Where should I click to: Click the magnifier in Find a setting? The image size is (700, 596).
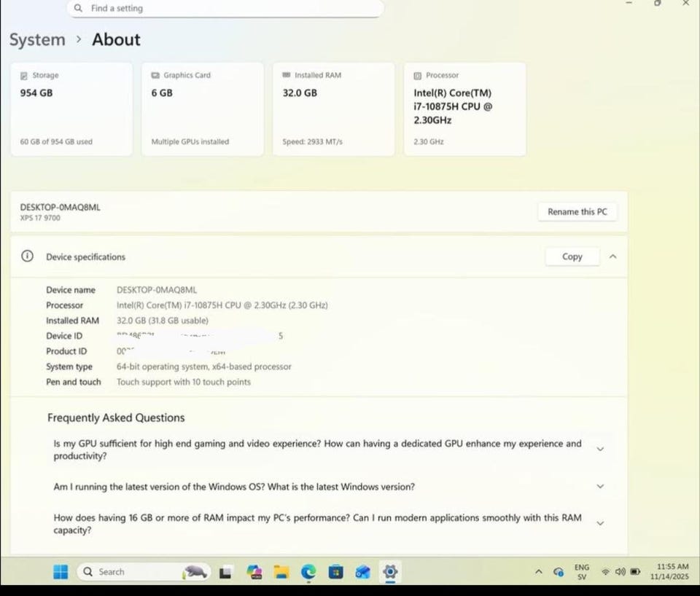click(78, 8)
